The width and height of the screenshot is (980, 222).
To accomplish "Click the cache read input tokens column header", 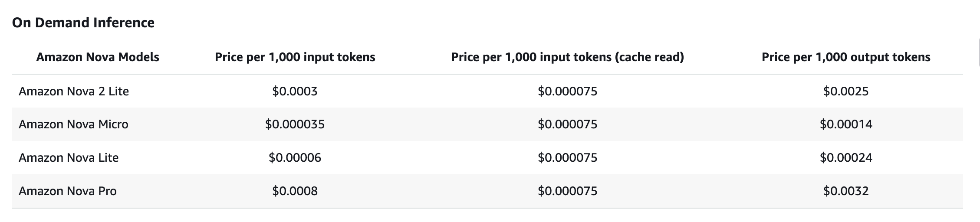I will coord(567,57).
